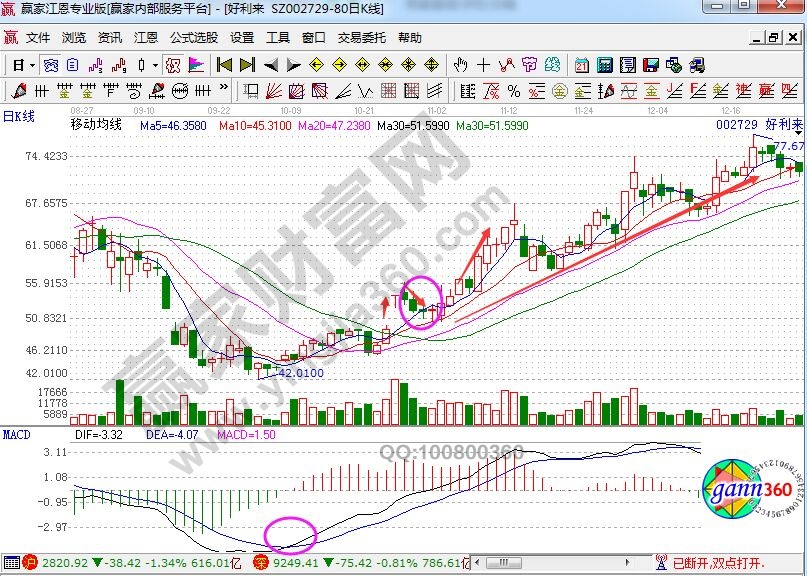This screenshot has width=807, height=576.
Task: Click the MACD indicator label
Action: pyautogui.click(x=15, y=435)
